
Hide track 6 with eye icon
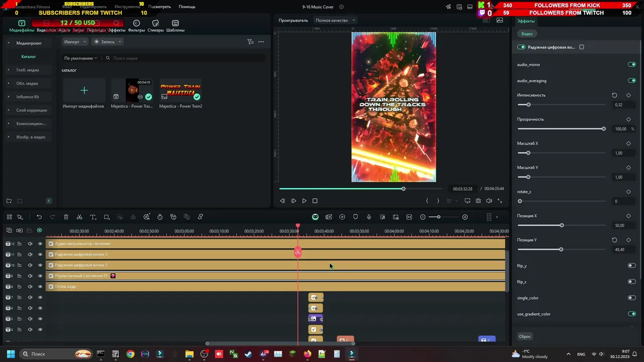pyautogui.click(x=40, y=308)
